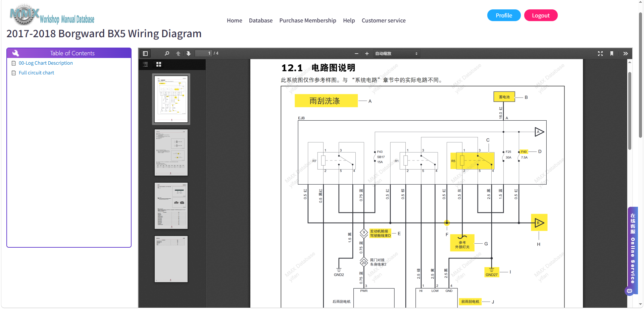Open the PDF tools double-arrow menu

tap(626, 54)
